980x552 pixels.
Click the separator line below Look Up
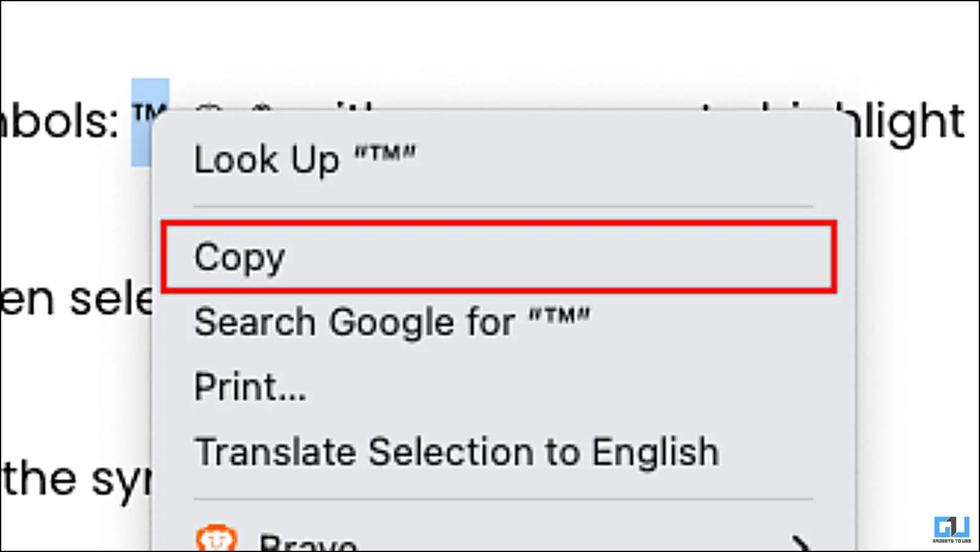tap(502, 207)
